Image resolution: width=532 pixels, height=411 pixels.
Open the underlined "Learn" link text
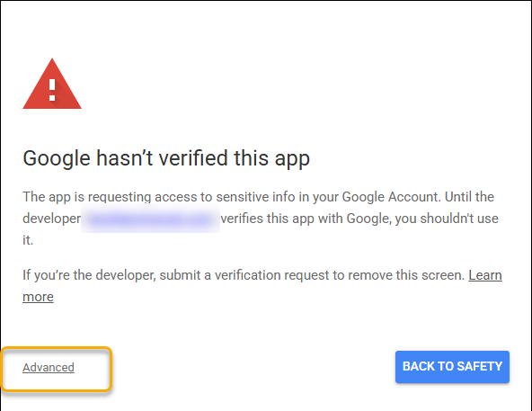pyautogui.click(x=485, y=275)
